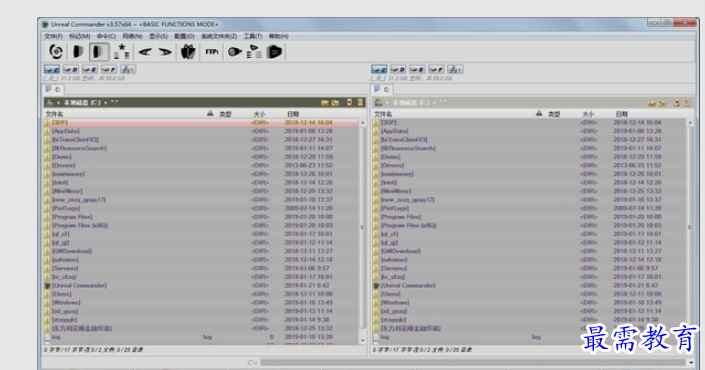Sort left pane by 日期 column
Viewport: 705px width, 370px height.
tap(293, 114)
